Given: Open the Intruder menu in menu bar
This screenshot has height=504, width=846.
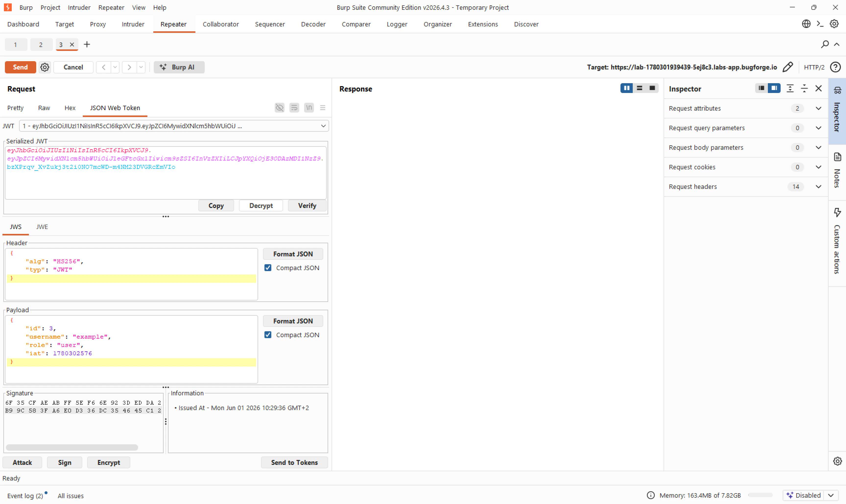Looking at the screenshot, I should [x=79, y=8].
